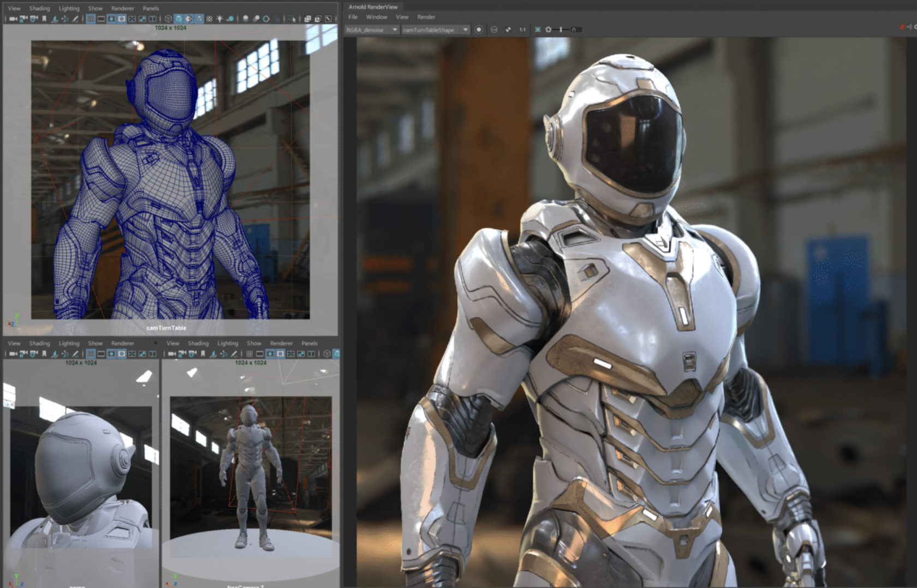Enable textured display checker icon in top-left viewport
This screenshot has width=917, height=588.
click(x=210, y=19)
